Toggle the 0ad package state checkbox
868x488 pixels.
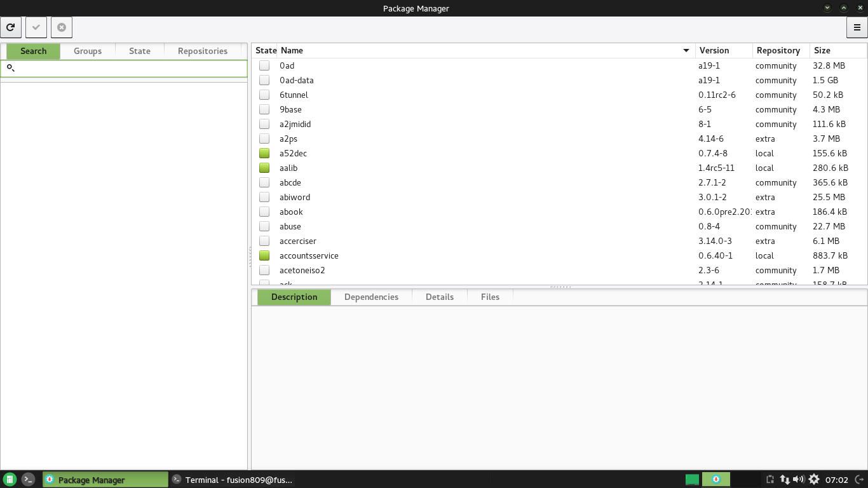[x=264, y=65]
